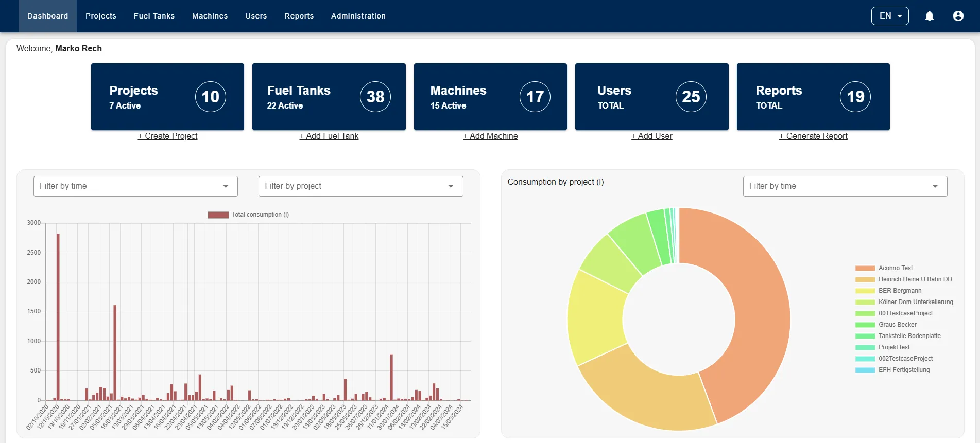Go to the Administration menu

358,16
